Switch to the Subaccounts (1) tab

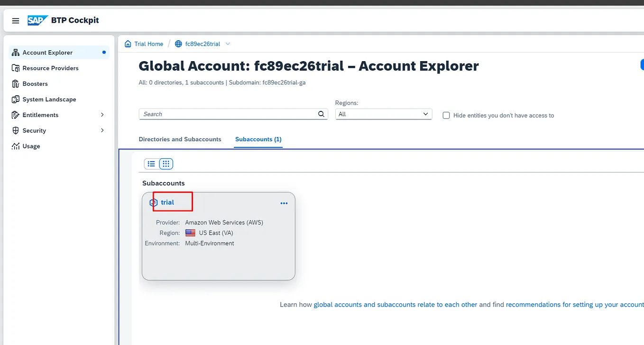point(258,139)
